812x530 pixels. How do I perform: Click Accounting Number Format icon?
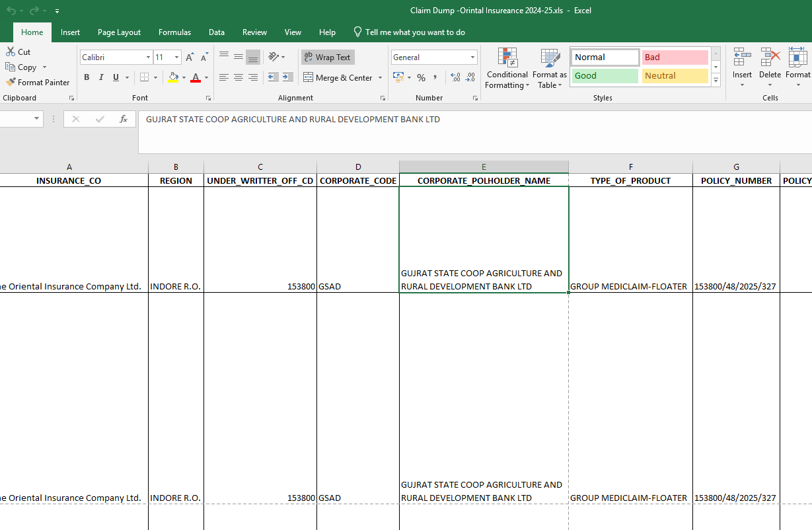[x=398, y=77]
